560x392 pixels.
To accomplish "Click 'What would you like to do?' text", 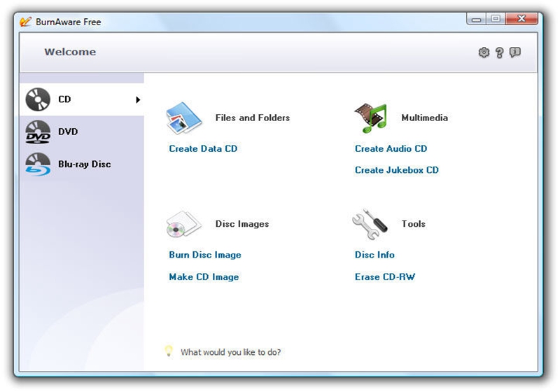I will click(x=231, y=352).
